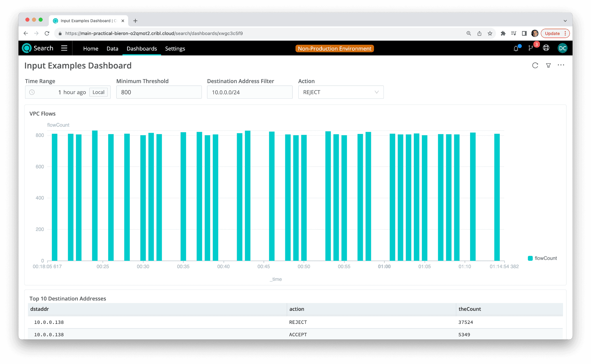
Task: Switch to the Settings tab
Action: coord(175,48)
